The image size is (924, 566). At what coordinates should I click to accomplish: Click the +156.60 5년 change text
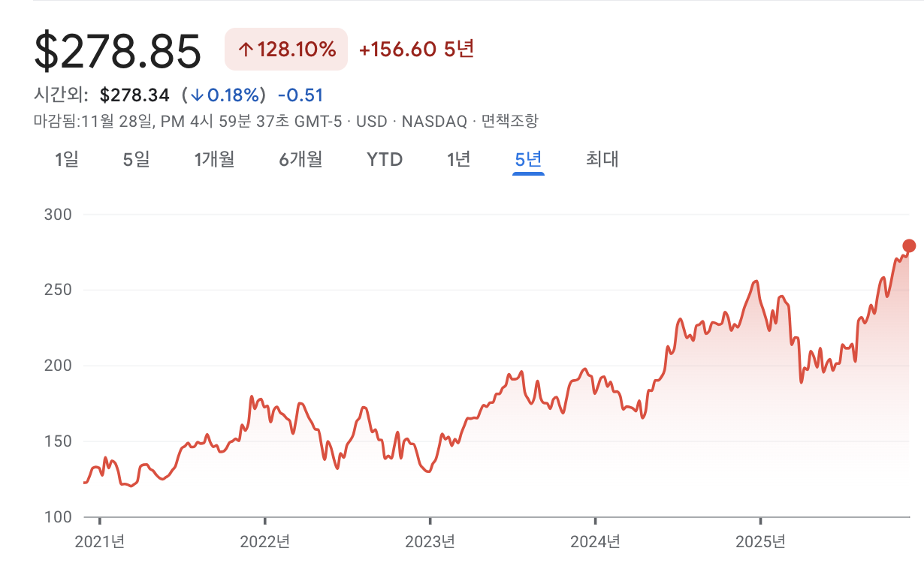(417, 50)
